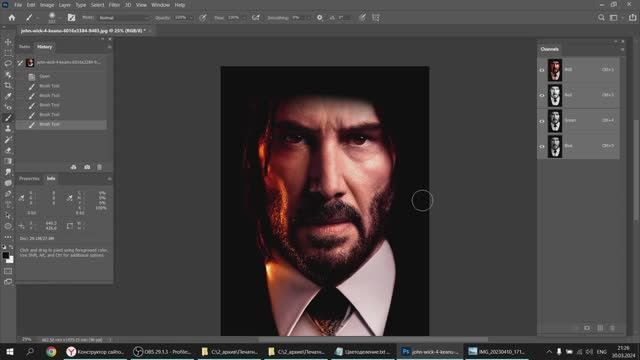Toggle visibility of Blue channel

click(542, 146)
